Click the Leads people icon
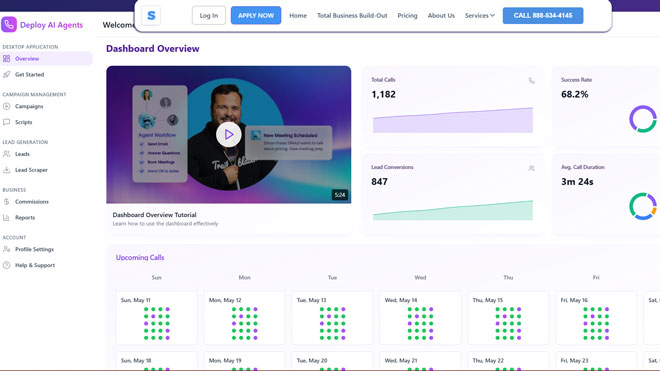The width and height of the screenshot is (660, 371). tap(6, 154)
